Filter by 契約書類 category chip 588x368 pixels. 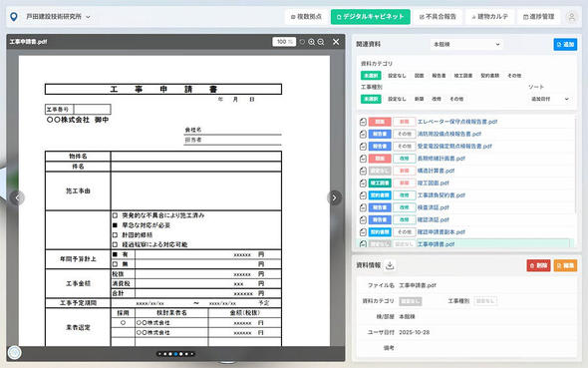(489, 76)
